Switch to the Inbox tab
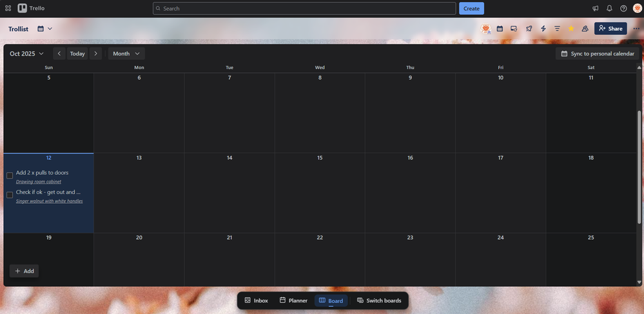This screenshot has height=314, width=644. point(256,300)
